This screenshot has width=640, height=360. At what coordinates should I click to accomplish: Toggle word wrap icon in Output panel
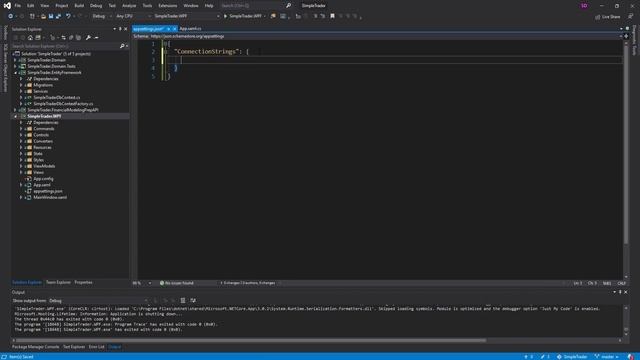click(x=193, y=300)
